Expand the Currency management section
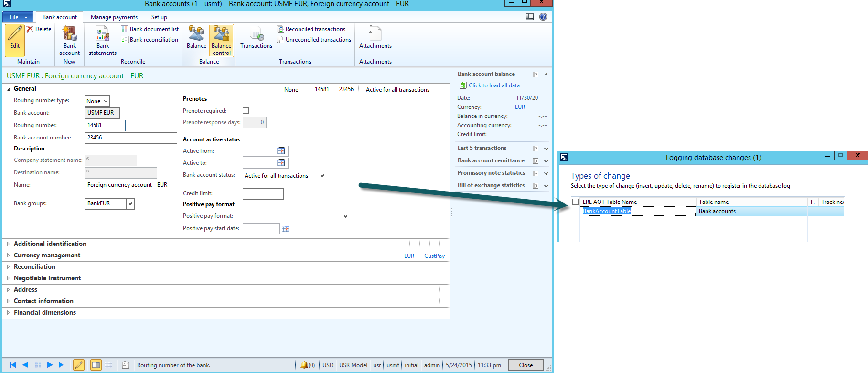868x373 pixels. (x=47, y=256)
